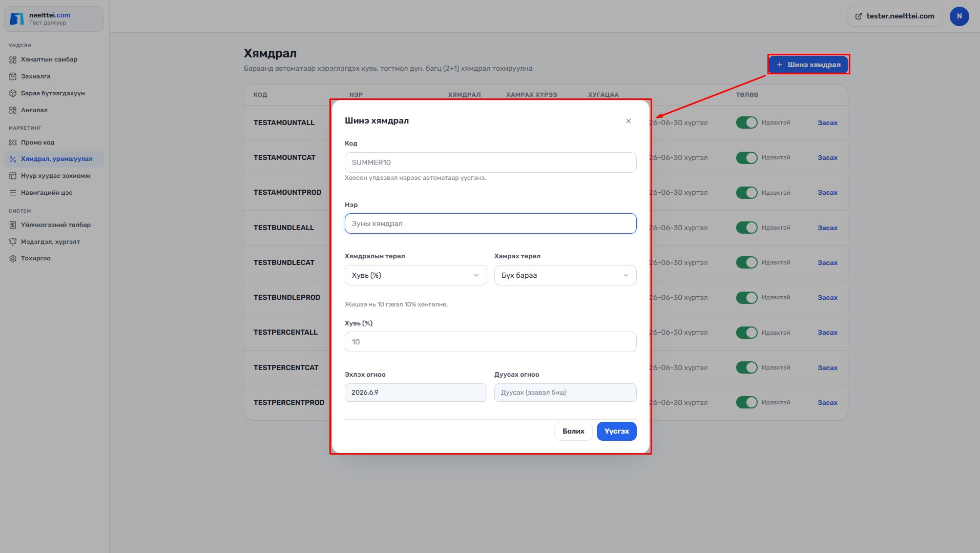980x553 pixels.
Task: Toggle the TESTBUNDLEPROD Идэвхтэй switch
Action: pyautogui.click(x=746, y=297)
